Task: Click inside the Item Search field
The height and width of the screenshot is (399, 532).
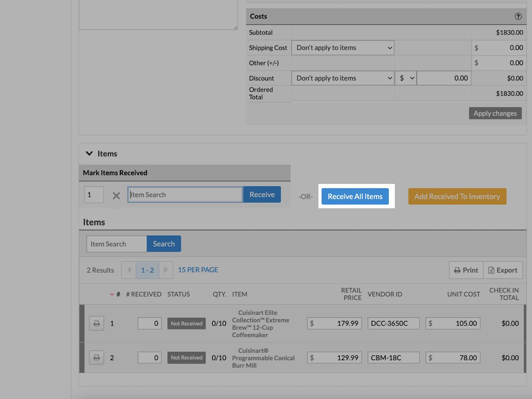Action: [x=185, y=194]
